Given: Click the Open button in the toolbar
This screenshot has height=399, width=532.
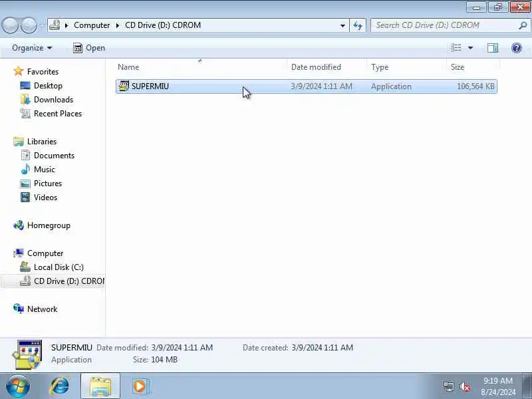Looking at the screenshot, I should (89, 48).
